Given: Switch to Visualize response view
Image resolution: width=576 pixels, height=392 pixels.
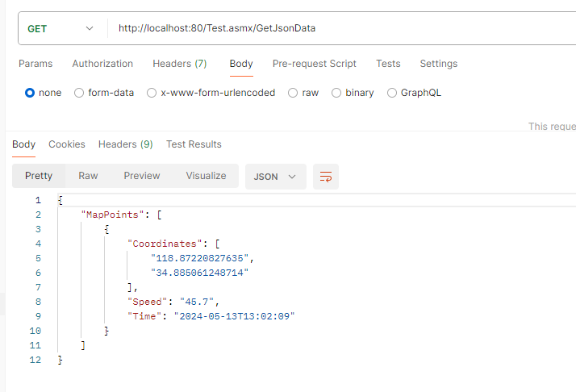Looking at the screenshot, I should [x=206, y=176].
